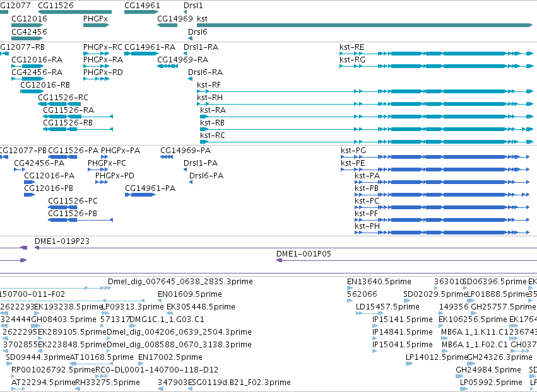
Task: Select the CG42456 gene label
Action: 29,32
